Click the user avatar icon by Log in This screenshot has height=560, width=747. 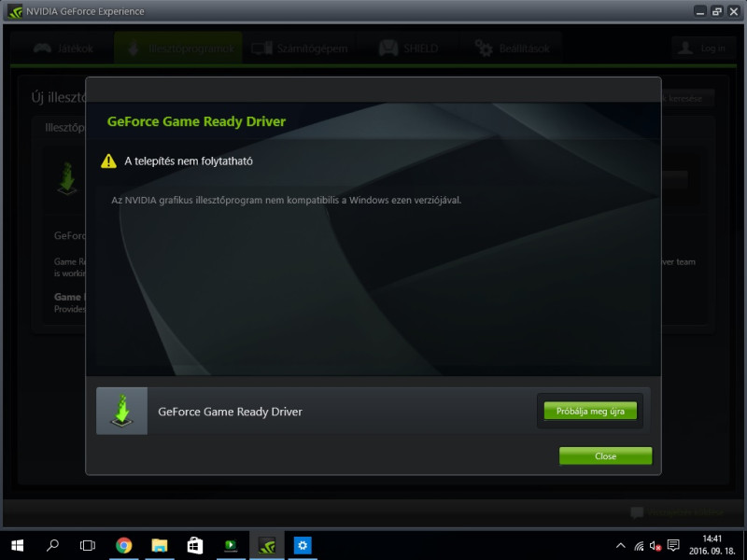click(x=685, y=48)
